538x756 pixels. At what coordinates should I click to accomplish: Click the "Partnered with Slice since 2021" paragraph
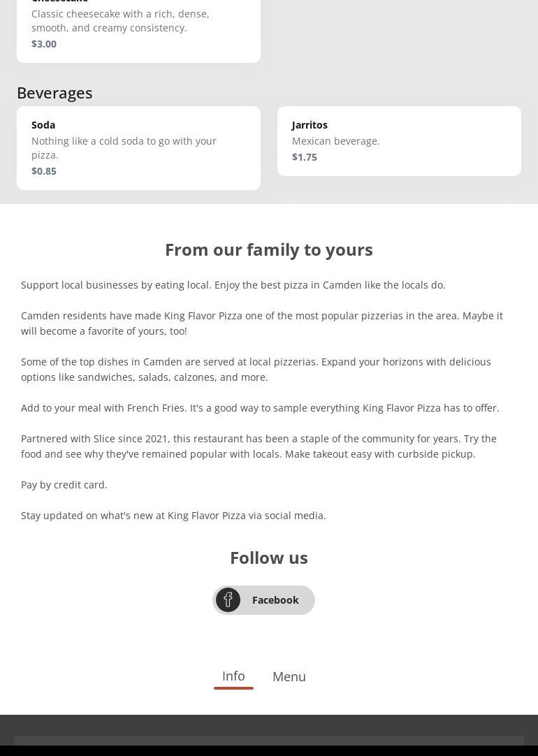[259, 446]
